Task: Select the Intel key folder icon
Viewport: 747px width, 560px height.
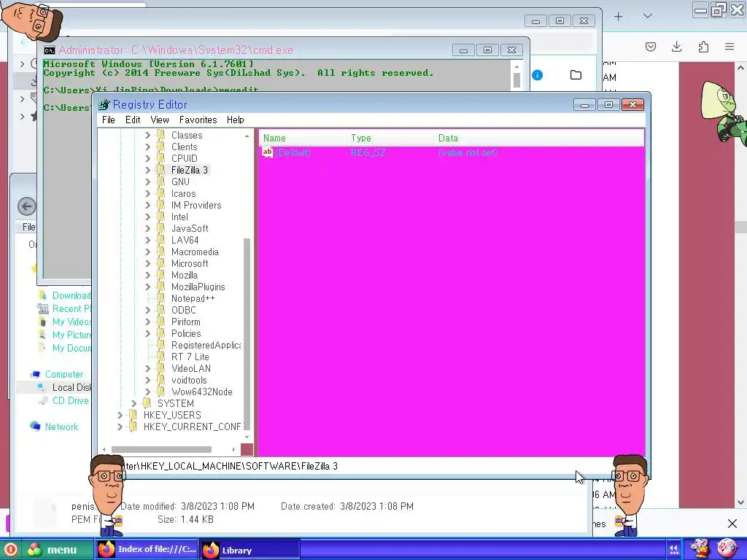Action: 161,217
